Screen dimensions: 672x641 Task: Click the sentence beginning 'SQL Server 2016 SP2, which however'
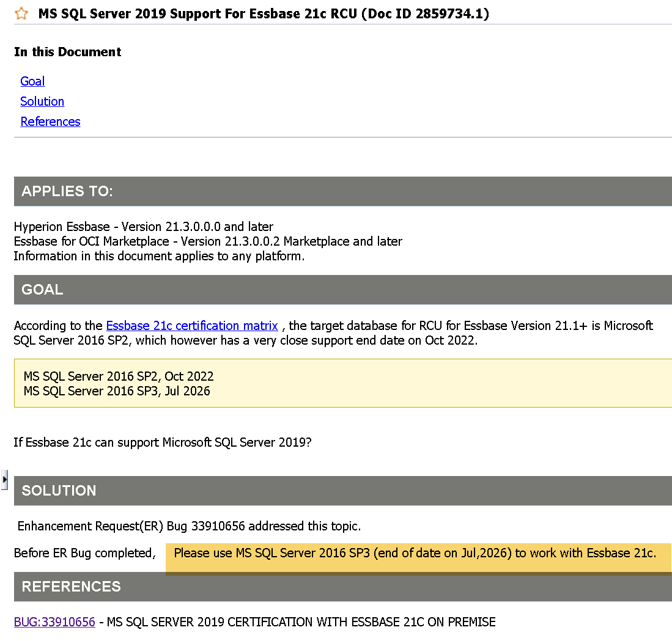pyautogui.click(x=246, y=340)
